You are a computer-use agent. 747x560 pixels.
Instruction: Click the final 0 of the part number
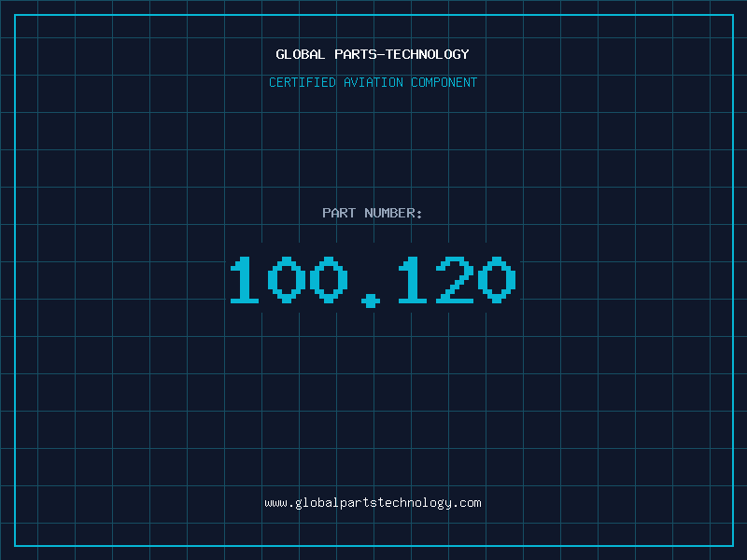pos(497,281)
